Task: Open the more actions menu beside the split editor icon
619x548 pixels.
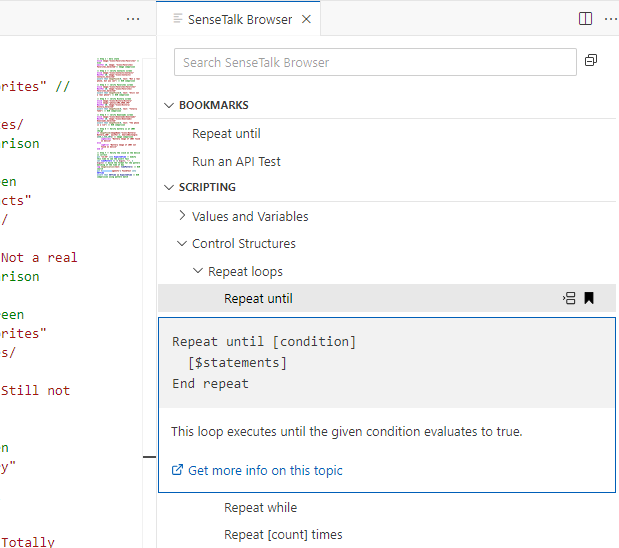Action: click(x=610, y=19)
